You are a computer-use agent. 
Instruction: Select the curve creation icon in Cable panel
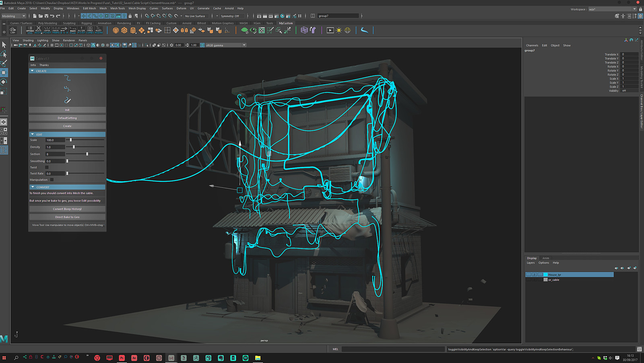tap(67, 78)
